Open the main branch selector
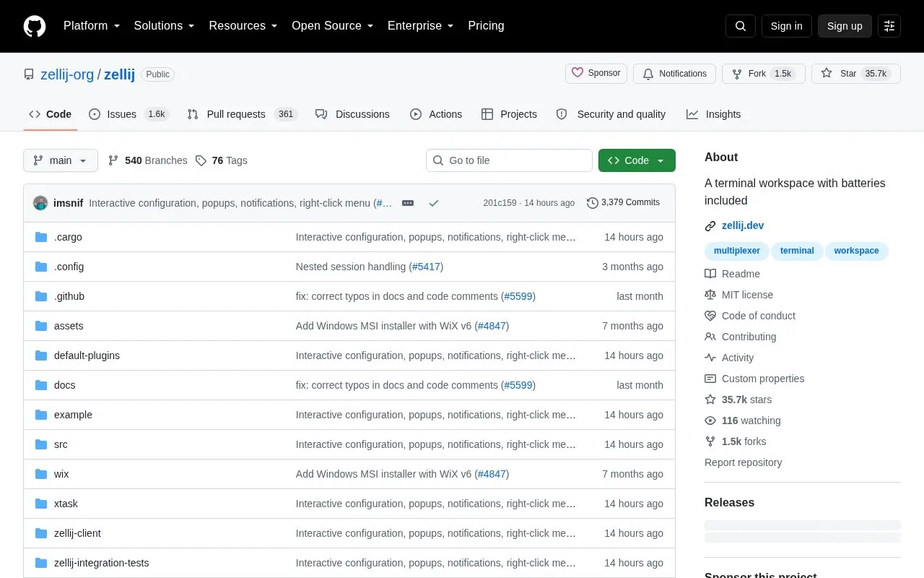Image resolution: width=924 pixels, height=578 pixels. [61, 160]
